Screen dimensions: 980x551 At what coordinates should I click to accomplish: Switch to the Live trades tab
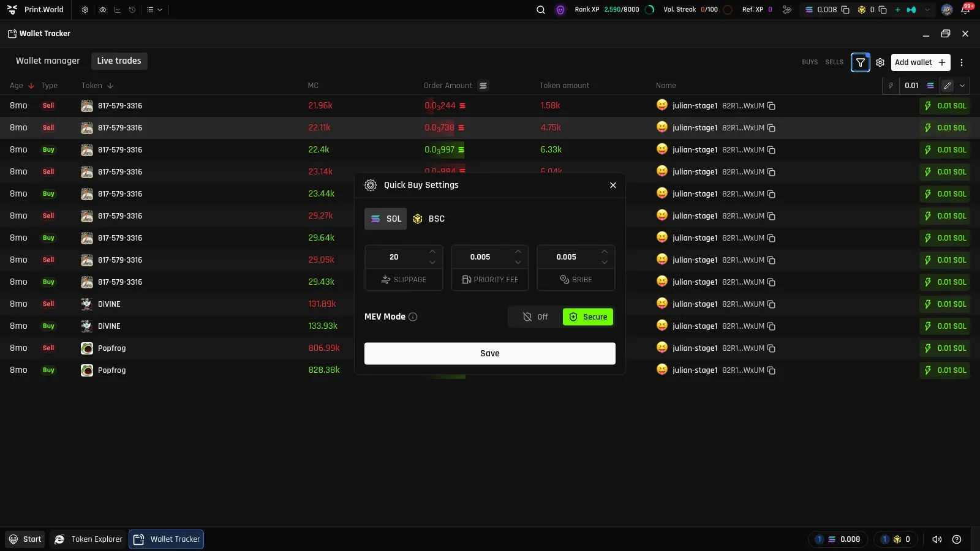119,61
